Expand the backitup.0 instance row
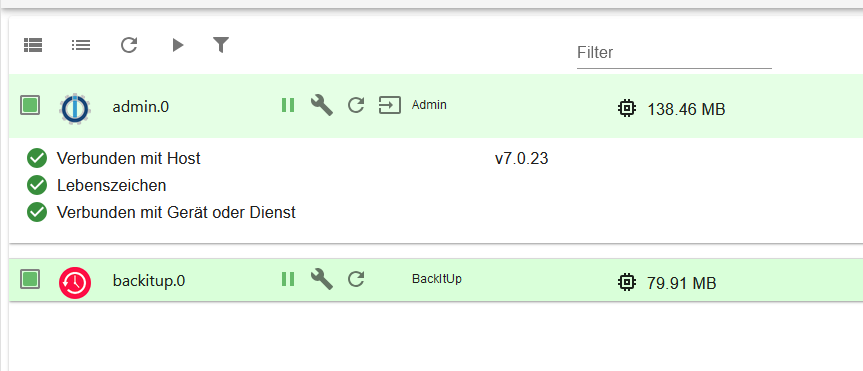The width and height of the screenshot is (863, 371). pos(436,280)
